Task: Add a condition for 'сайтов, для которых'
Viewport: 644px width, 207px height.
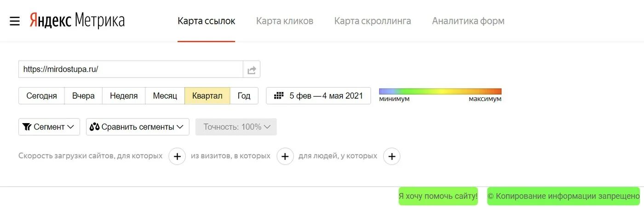Action: point(177,156)
